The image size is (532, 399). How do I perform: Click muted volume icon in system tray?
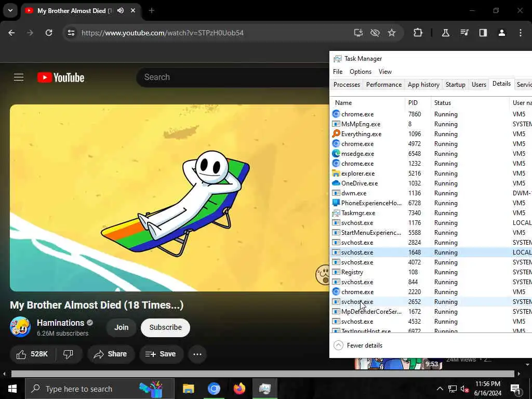tap(464, 389)
